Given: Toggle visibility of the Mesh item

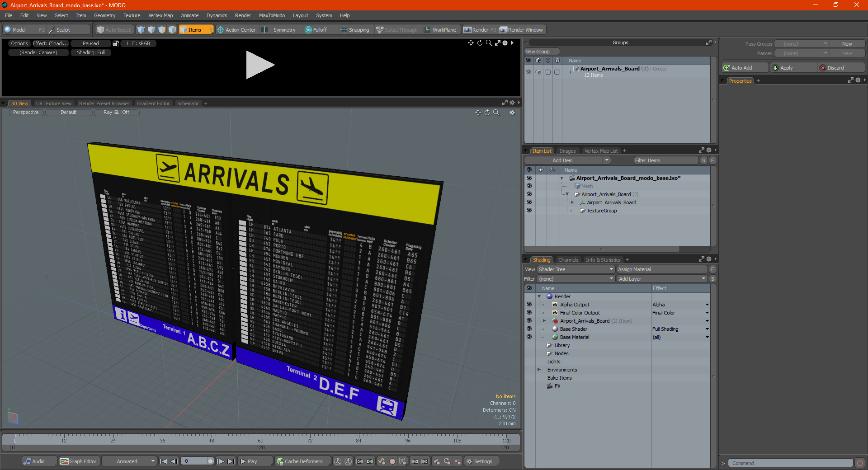Looking at the screenshot, I should point(529,186).
